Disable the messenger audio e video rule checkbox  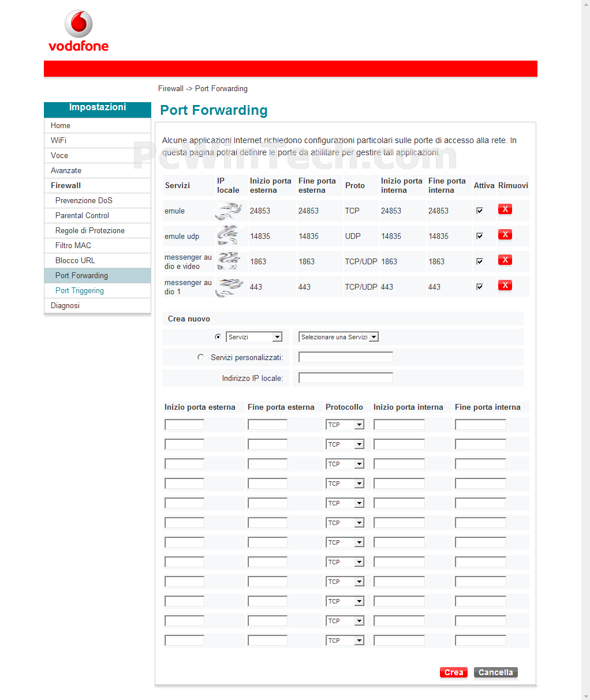(479, 261)
